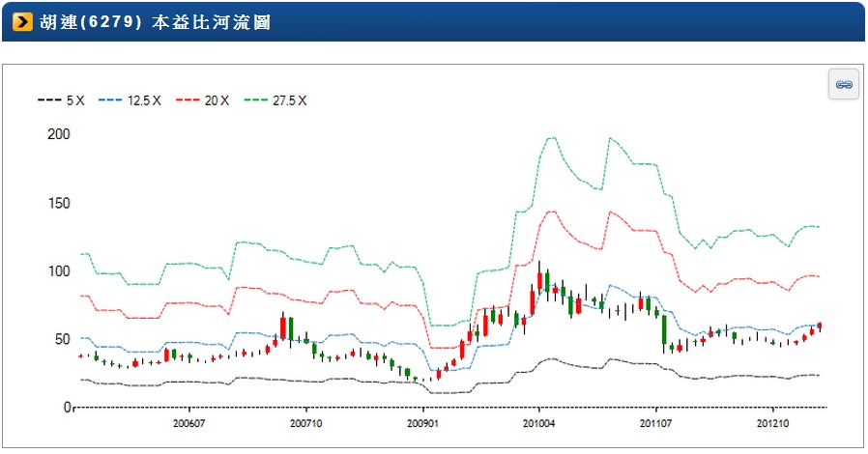Screen dimensions: 868x454
Task: Toggle the 5 X legend series
Action: click(61, 100)
